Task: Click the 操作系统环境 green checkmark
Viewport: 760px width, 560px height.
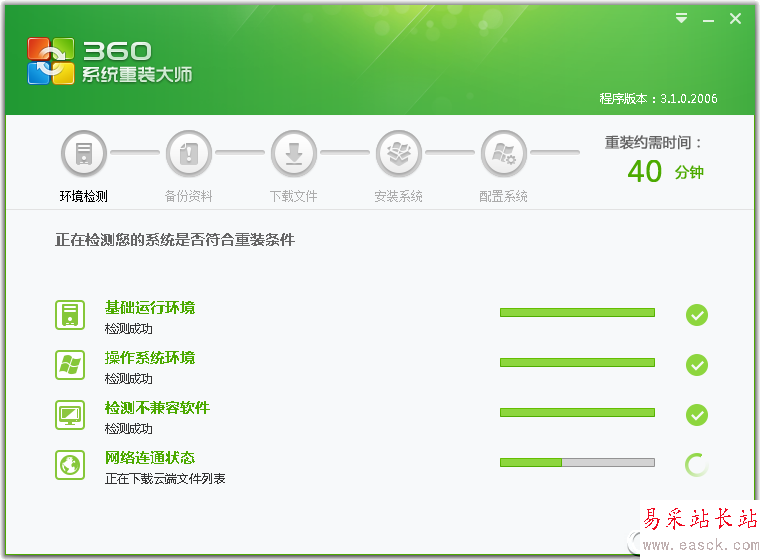Action: pyautogui.click(x=697, y=365)
